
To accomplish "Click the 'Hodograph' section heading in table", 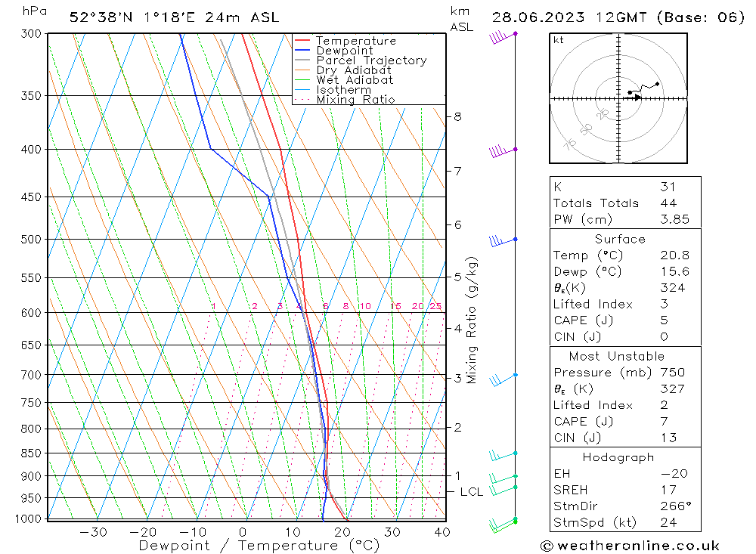I will coord(618,457).
